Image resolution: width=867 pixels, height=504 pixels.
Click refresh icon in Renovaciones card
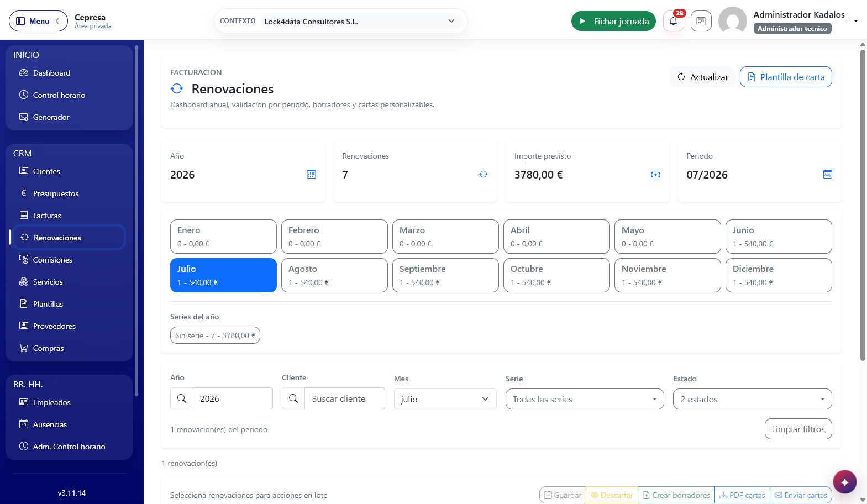[x=484, y=174]
